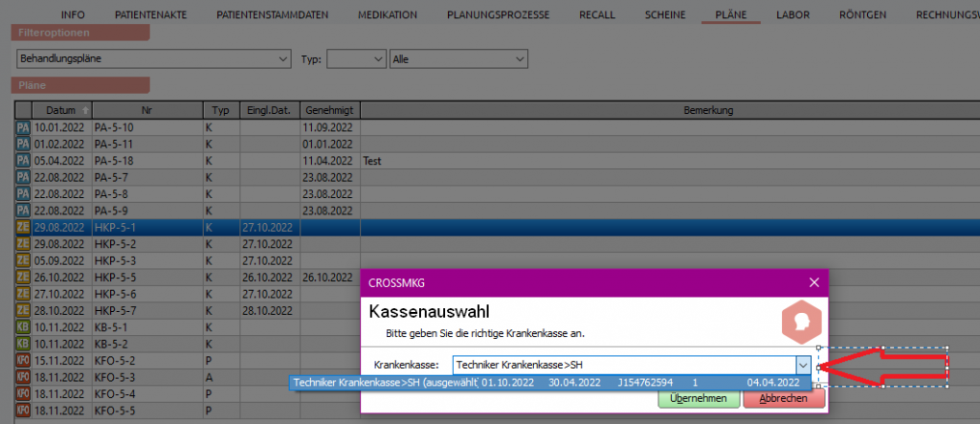Open the Behandlungspläne filter dropdown
The height and width of the screenshot is (424, 980).
282,59
